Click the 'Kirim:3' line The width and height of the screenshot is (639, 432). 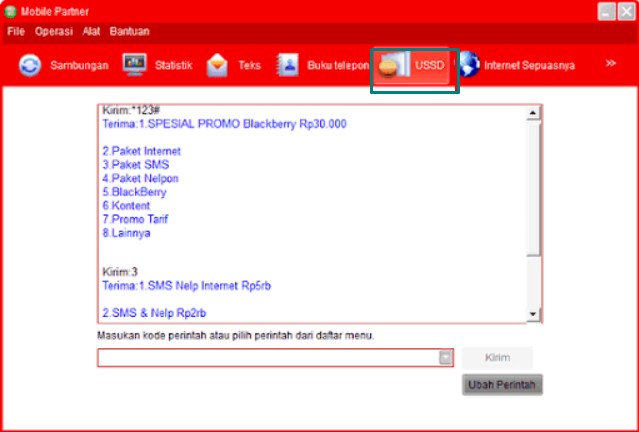120,272
